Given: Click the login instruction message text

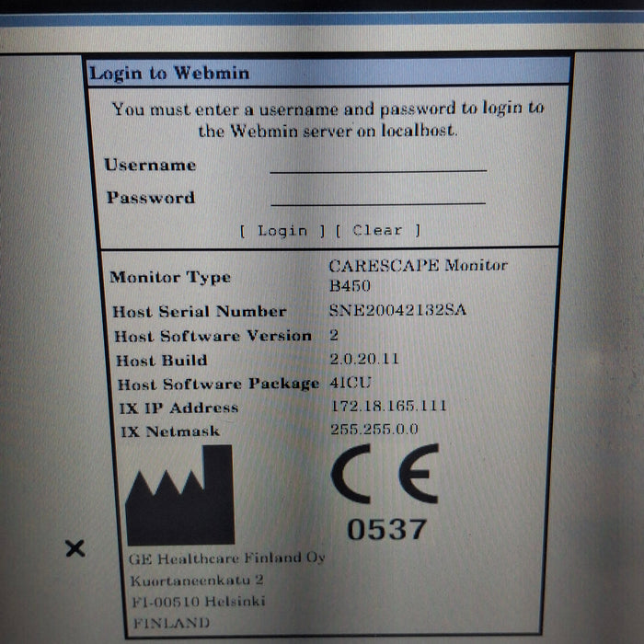Looking at the screenshot, I should pos(328,120).
